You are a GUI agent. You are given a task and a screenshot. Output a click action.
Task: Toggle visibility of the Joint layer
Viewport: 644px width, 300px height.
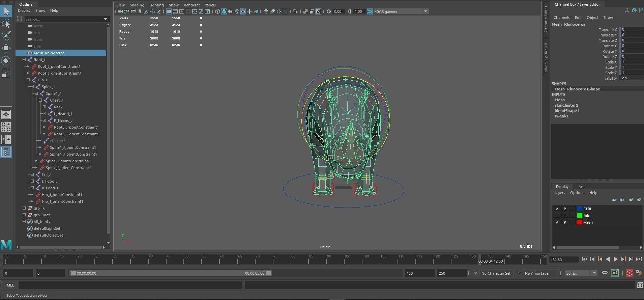pos(557,216)
